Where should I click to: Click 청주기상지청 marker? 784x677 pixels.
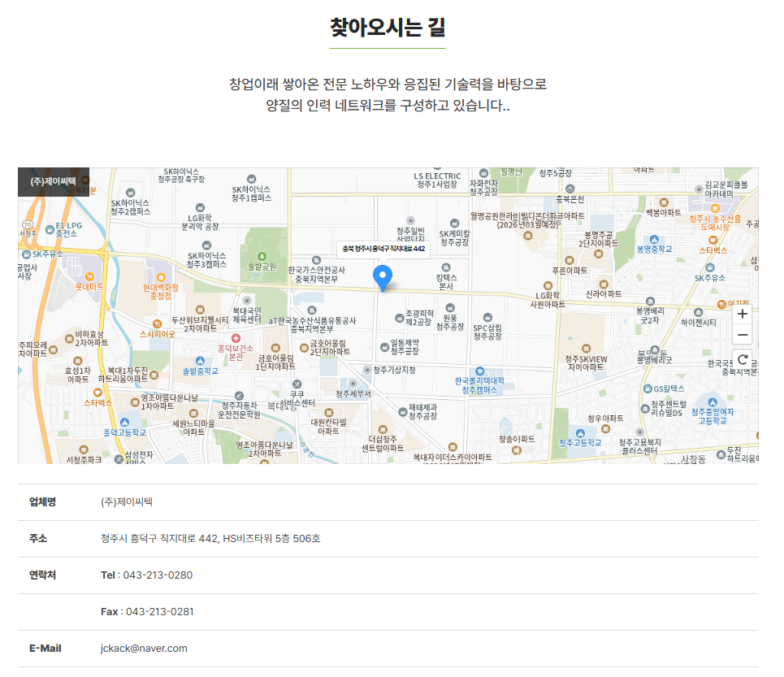click(x=367, y=370)
